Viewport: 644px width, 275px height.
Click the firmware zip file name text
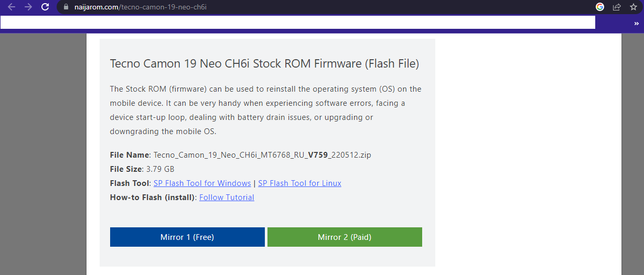(x=262, y=155)
